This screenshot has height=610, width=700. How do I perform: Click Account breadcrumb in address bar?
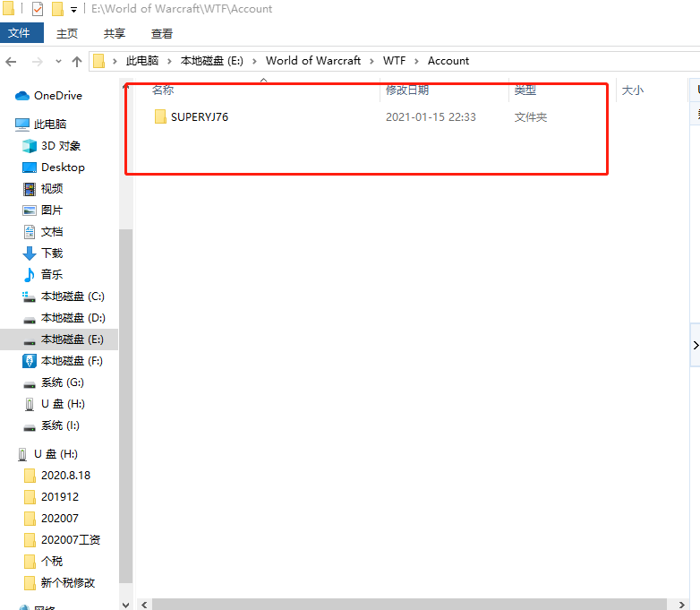(448, 61)
